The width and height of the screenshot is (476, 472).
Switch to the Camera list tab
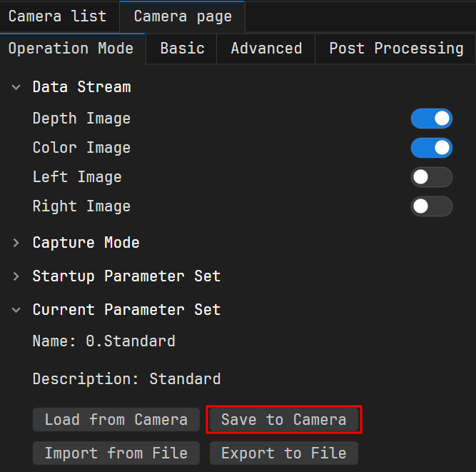pos(57,16)
